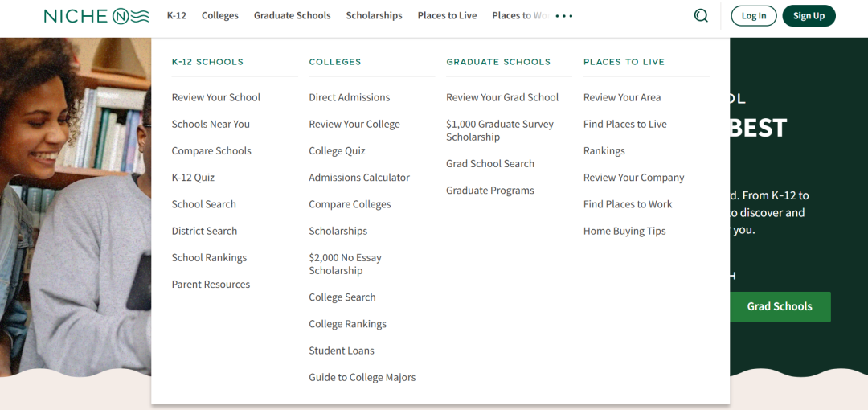View School Rankings

pos(209,257)
